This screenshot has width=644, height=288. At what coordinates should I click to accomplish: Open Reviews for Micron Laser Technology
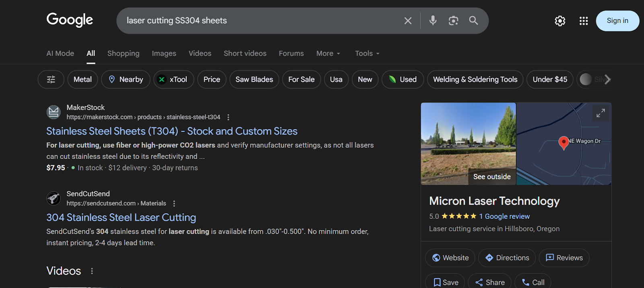pos(564,258)
